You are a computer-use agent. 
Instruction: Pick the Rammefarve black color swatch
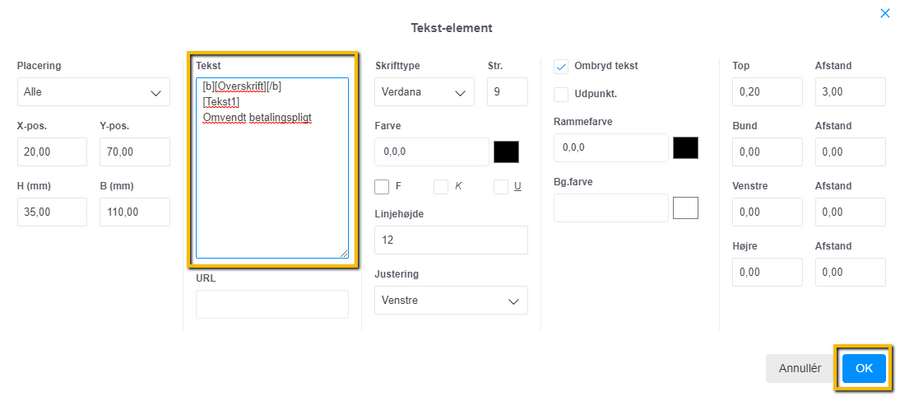click(x=685, y=147)
